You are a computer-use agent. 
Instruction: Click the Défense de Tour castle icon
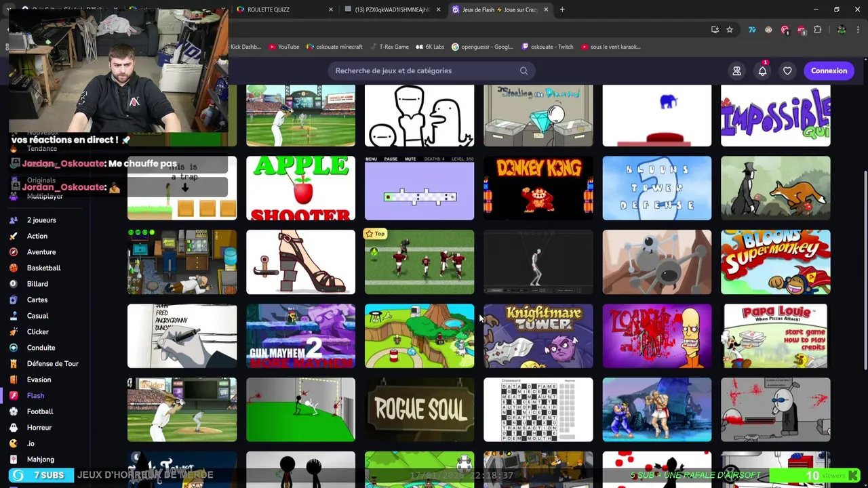(x=13, y=364)
